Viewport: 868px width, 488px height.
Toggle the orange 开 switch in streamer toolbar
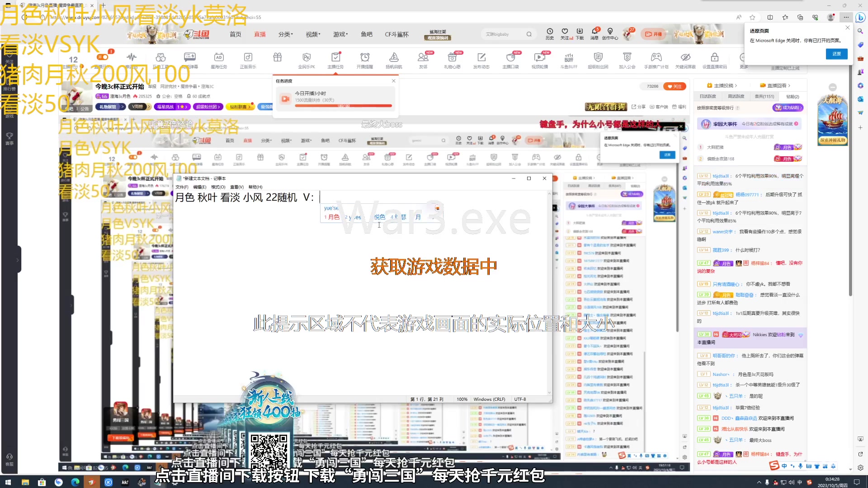tap(103, 57)
